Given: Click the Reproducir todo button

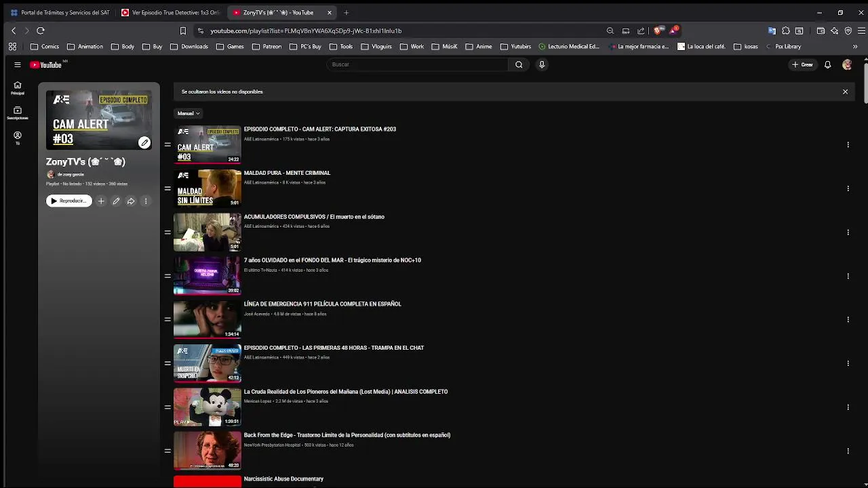Looking at the screenshot, I should point(68,201).
